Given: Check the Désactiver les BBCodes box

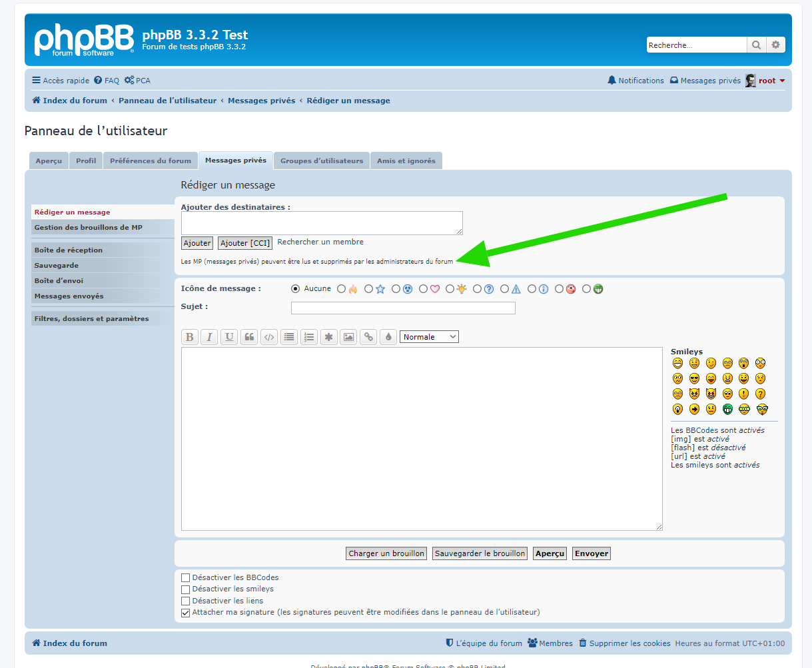Looking at the screenshot, I should [x=186, y=578].
